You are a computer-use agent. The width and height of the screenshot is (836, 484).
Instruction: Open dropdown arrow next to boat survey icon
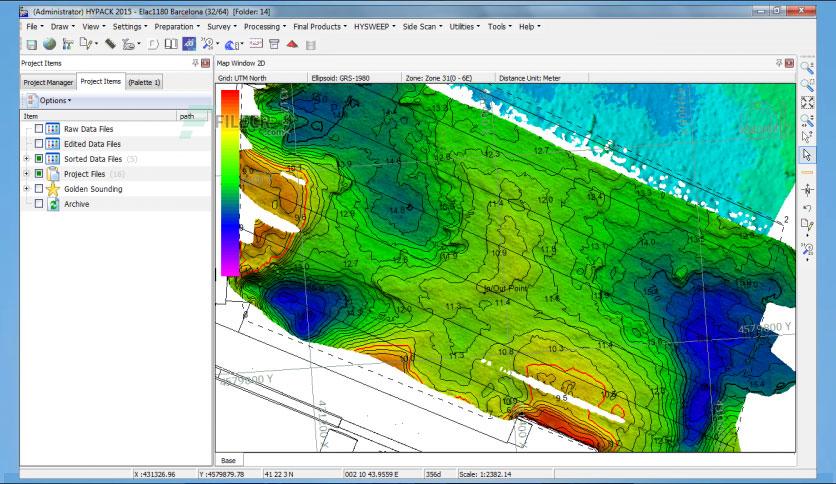139,44
